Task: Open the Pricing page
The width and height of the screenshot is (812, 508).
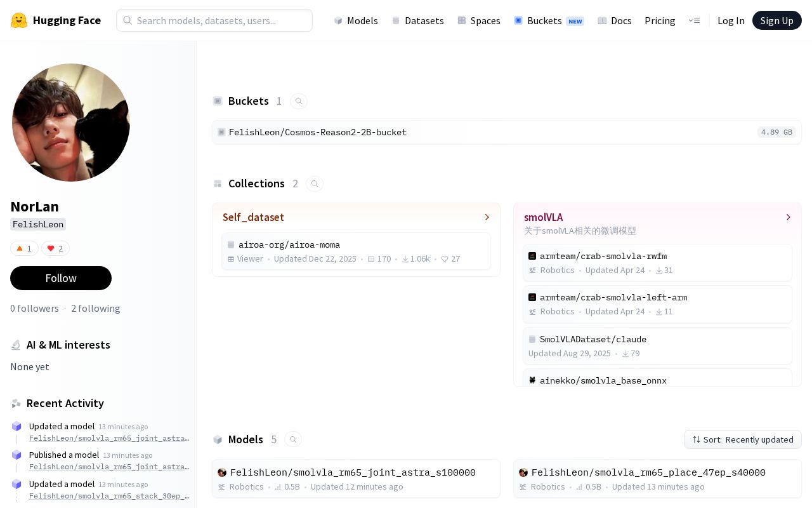Action: (660, 20)
